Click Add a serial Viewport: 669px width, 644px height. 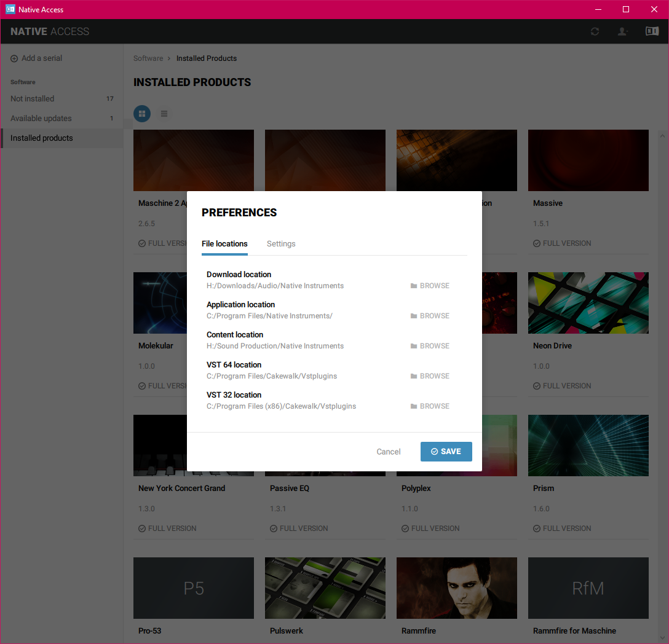pos(36,58)
